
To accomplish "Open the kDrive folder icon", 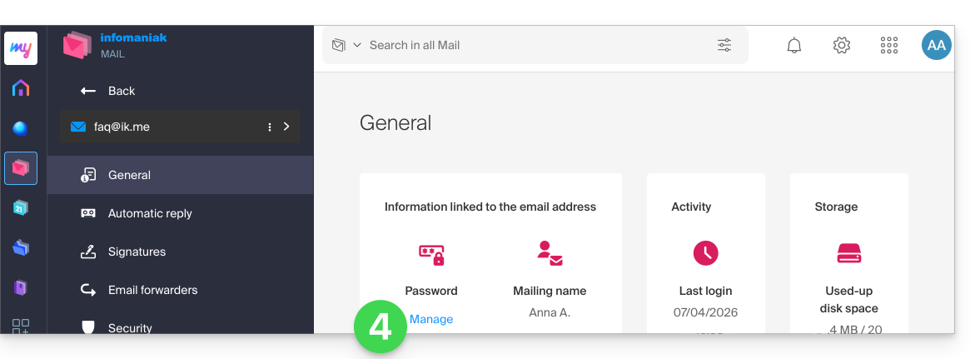I will coord(21,247).
